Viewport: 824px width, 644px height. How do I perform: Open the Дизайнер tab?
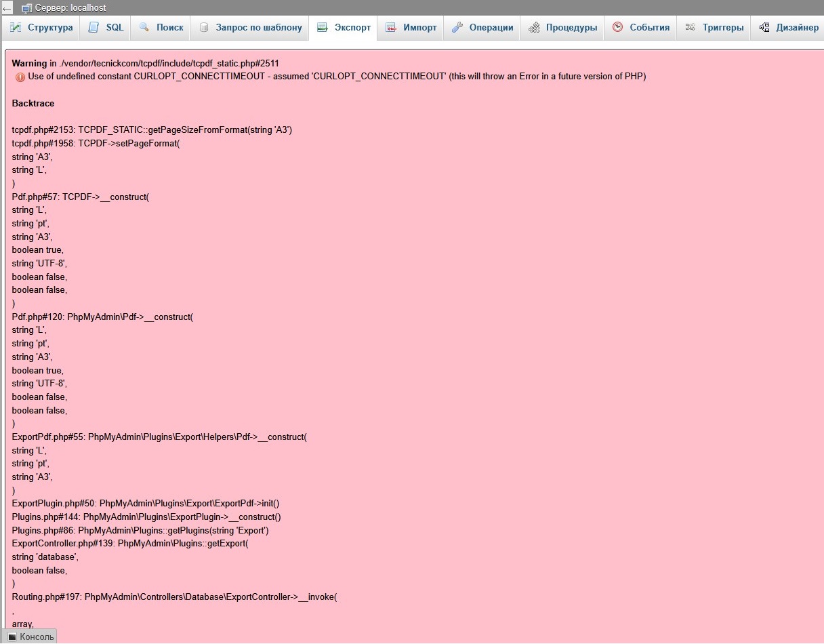click(797, 28)
